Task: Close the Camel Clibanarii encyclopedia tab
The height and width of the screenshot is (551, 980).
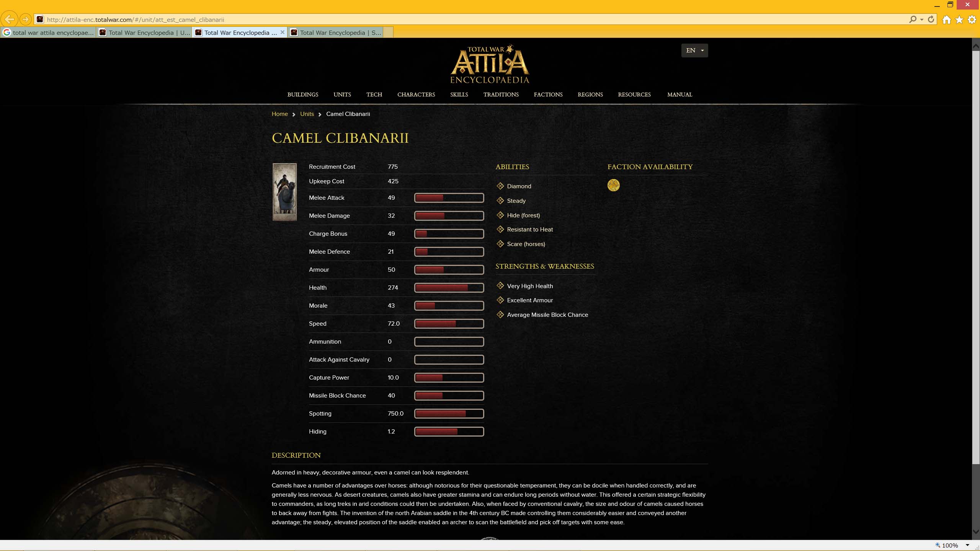Action: coord(283,32)
